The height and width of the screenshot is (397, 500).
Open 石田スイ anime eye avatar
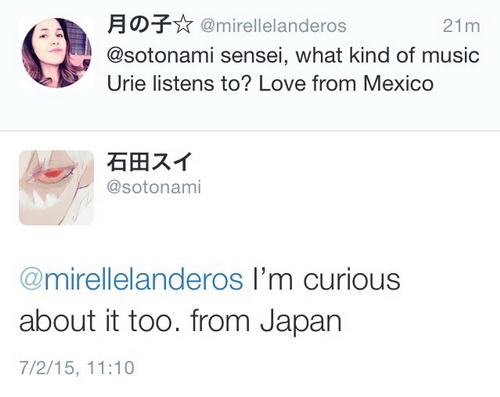click(x=56, y=188)
